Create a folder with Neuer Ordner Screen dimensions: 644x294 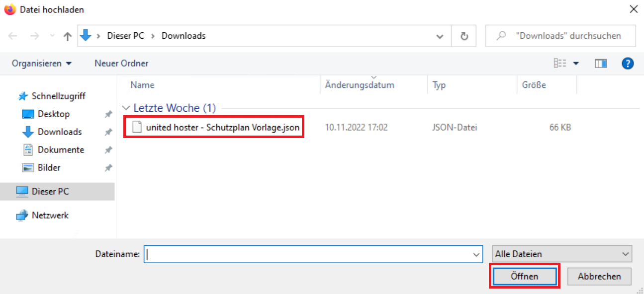[x=121, y=63]
